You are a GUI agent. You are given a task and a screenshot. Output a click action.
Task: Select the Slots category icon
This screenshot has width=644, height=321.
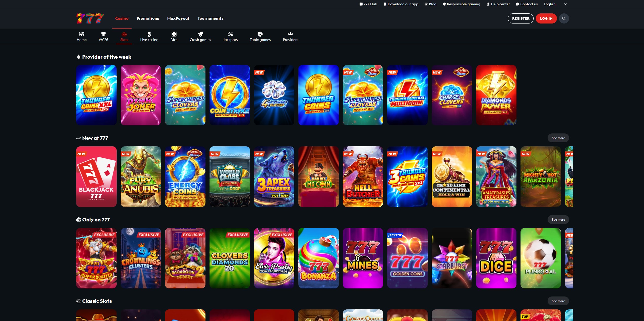[124, 34]
